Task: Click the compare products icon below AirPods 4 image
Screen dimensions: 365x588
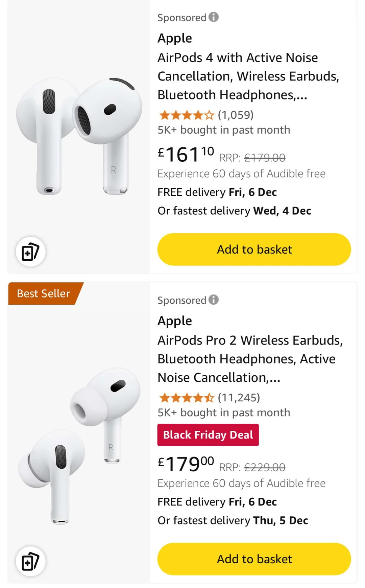Action: pyautogui.click(x=30, y=251)
